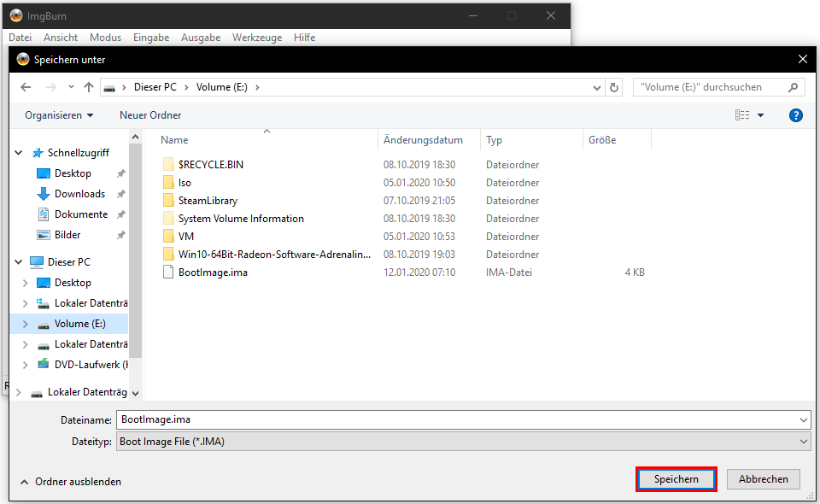Go up one folder level arrow
Viewport: 820px width, 504px height.
tap(89, 87)
